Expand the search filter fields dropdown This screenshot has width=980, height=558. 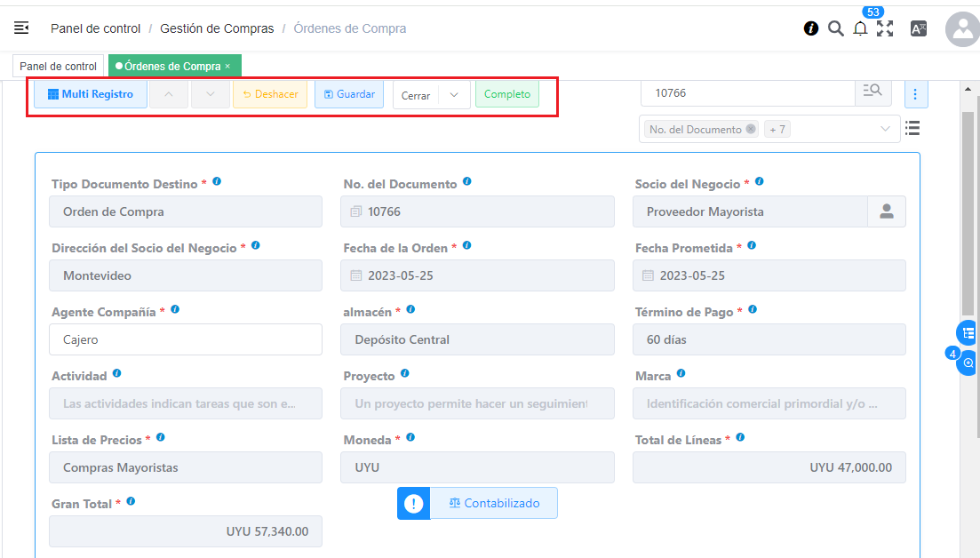point(885,129)
